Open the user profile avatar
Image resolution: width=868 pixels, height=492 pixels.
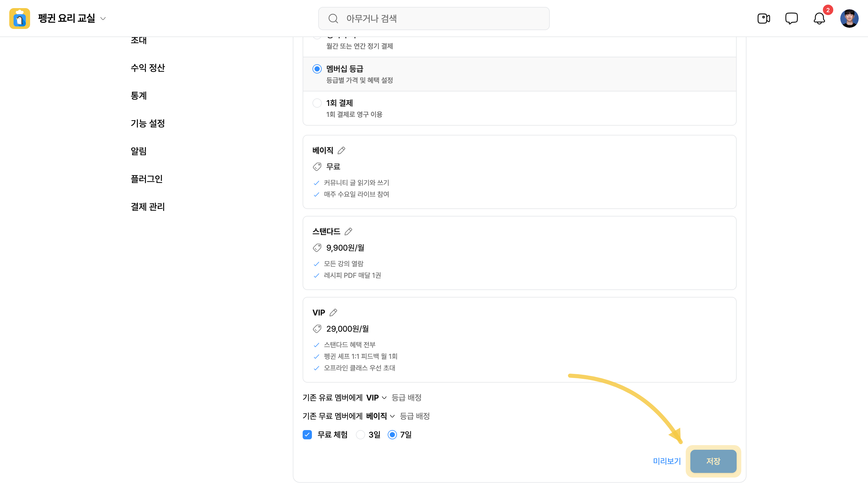tap(849, 18)
